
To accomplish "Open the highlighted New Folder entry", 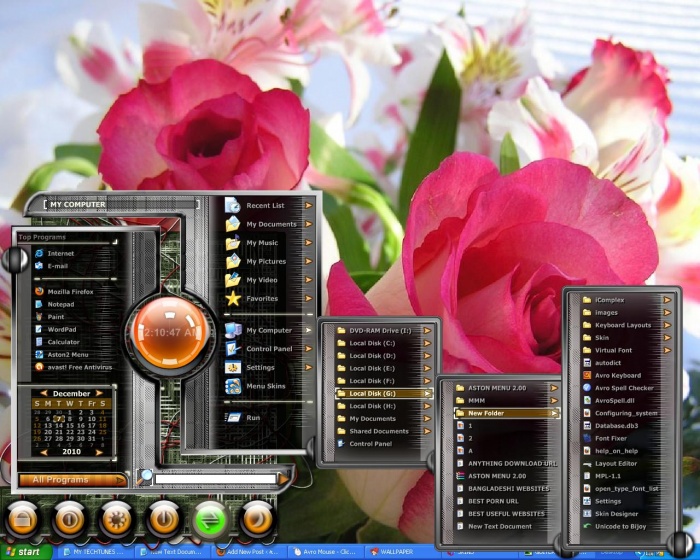I will click(x=507, y=413).
